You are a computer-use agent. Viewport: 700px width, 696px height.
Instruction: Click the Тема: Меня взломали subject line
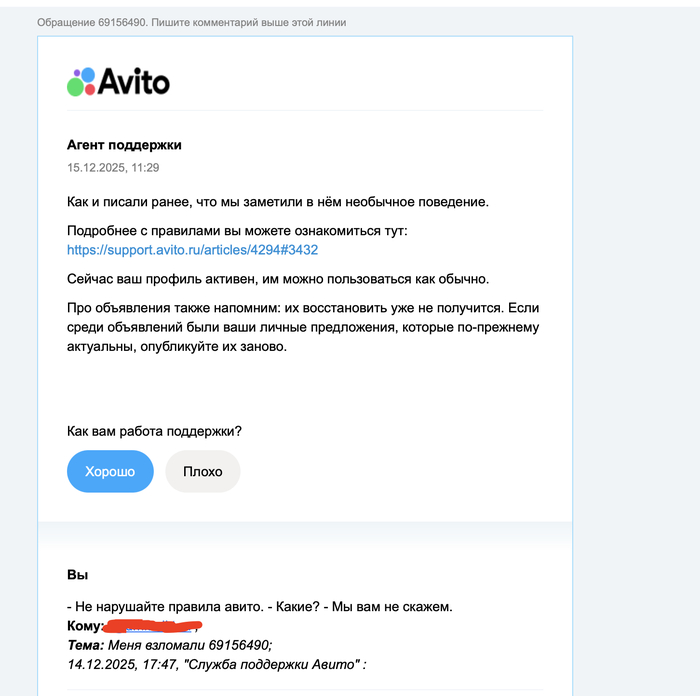(169, 645)
